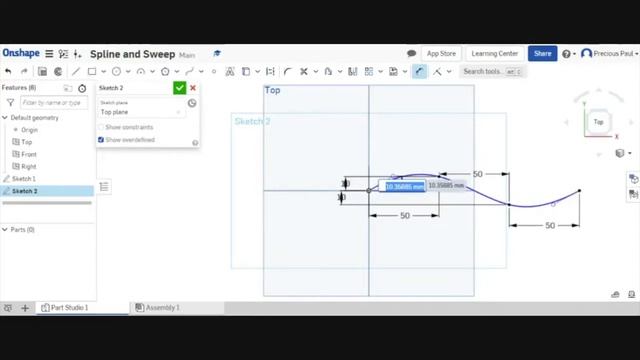Click the Search tools field

click(492, 71)
